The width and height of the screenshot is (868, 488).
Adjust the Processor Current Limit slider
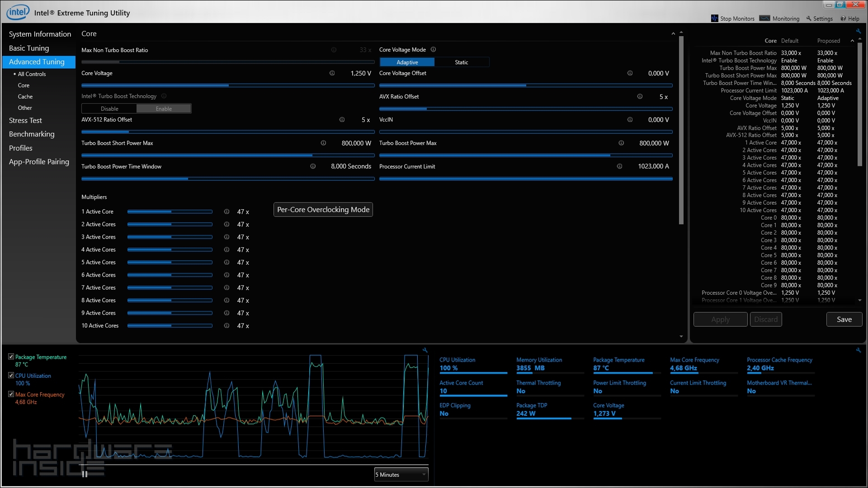(x=526, y=178)
